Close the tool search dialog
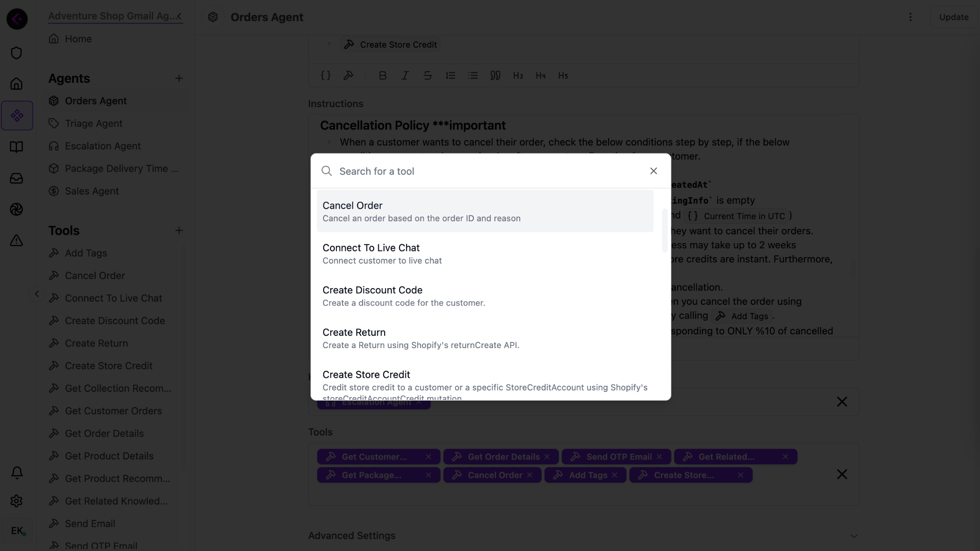 [653, 171]
